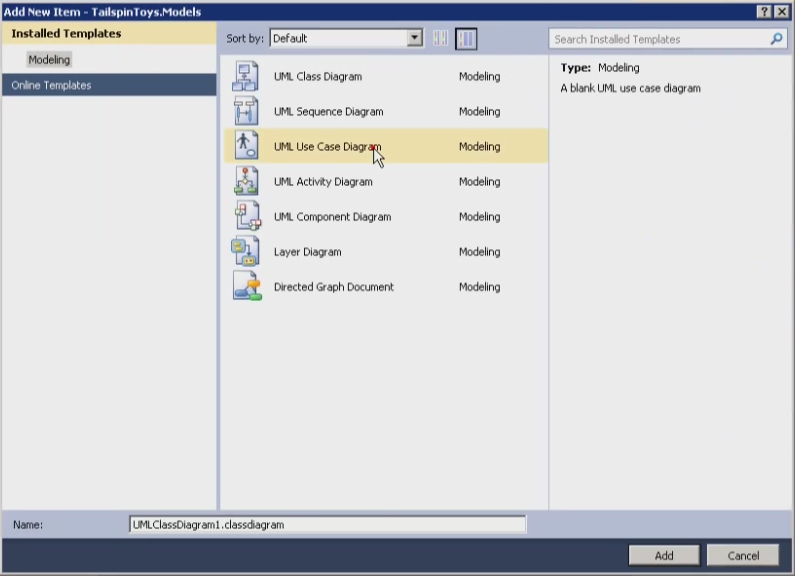Viewport: 795px width, 576px height.
Task: Click the search magnifier icon
Action: [x=776, y=39]
